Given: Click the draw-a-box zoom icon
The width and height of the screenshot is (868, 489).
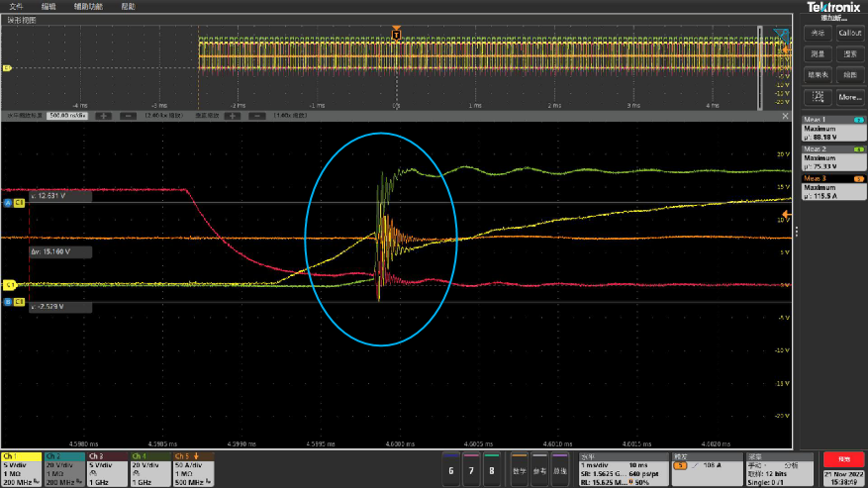Looking at the screenshot, I should click(x=818, y=97).
